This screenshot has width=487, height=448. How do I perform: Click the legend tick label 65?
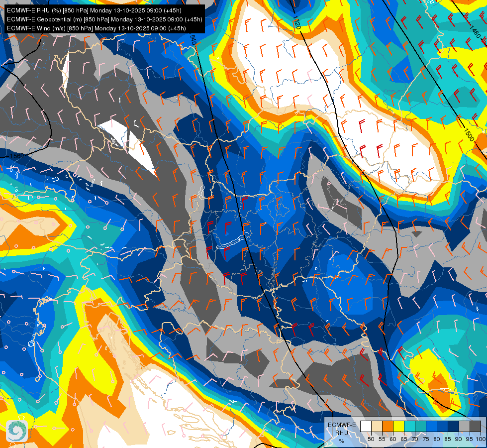(x=404, y=439)
